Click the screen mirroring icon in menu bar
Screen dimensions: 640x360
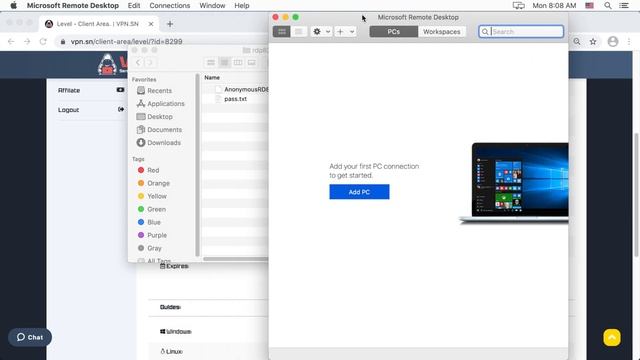[518, 5]
